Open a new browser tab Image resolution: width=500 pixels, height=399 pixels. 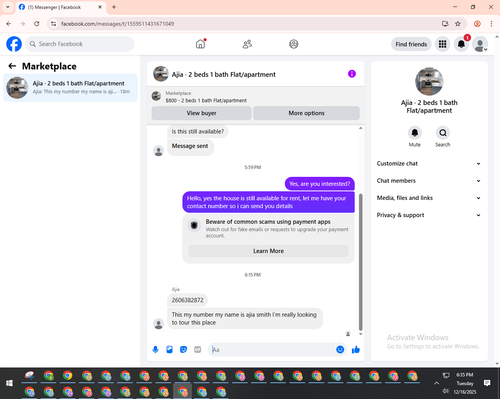pyautogui.click(x=114, y=7)
